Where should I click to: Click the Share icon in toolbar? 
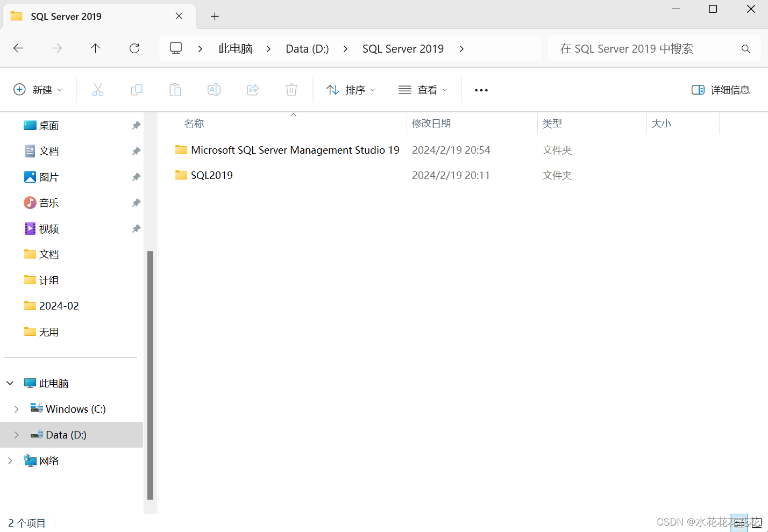(x=253, y=90)
